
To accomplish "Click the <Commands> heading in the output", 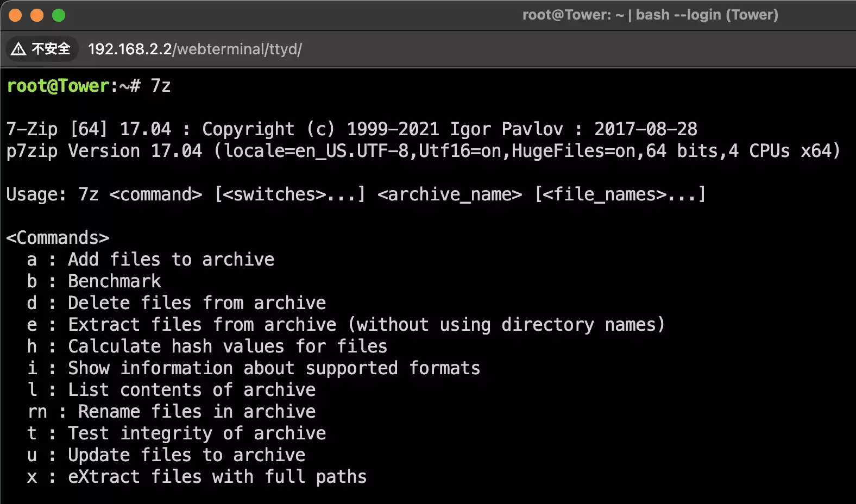I will click(58, 238).
